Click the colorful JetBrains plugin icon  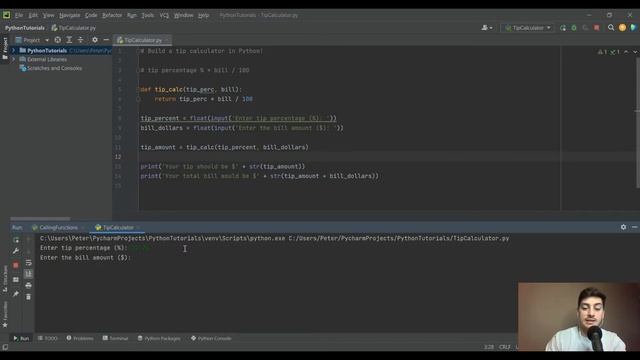633,28
